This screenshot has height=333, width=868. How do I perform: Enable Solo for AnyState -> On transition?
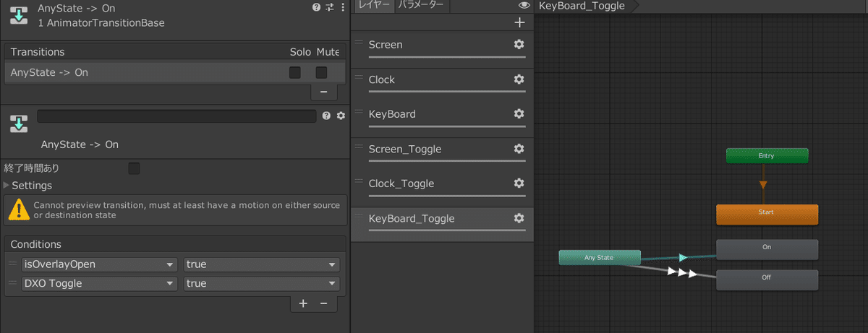295,72
